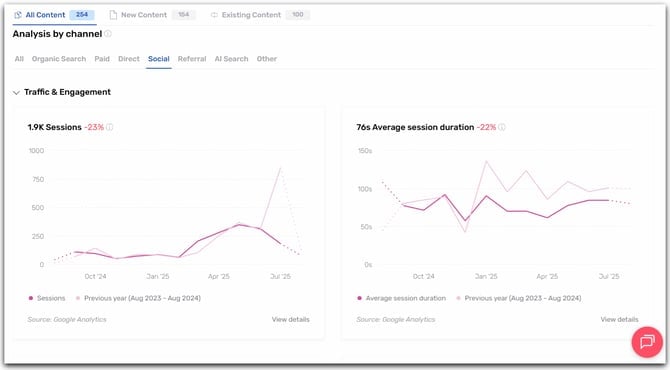Open View details for Average session duration chart
Viewport: 670px width, 370px height.
coord(619,319)
